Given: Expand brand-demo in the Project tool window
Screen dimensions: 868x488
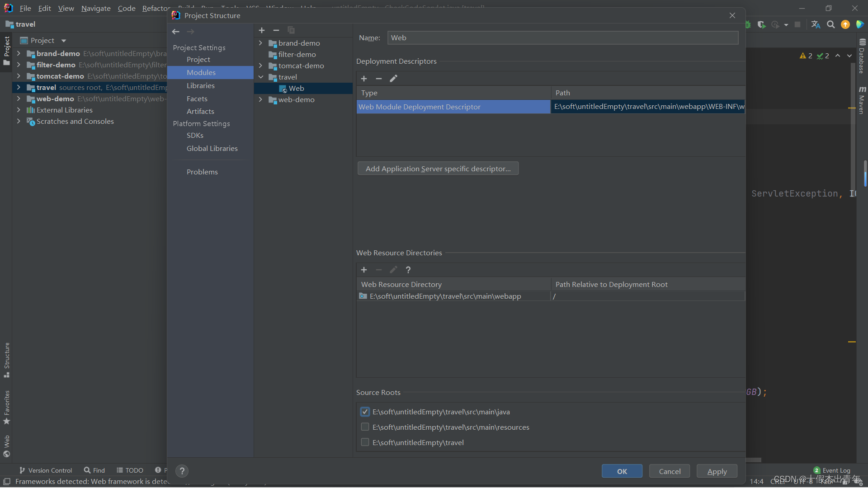Looking at the screenshot, I should pyautogui.click(x=19, y=53).
